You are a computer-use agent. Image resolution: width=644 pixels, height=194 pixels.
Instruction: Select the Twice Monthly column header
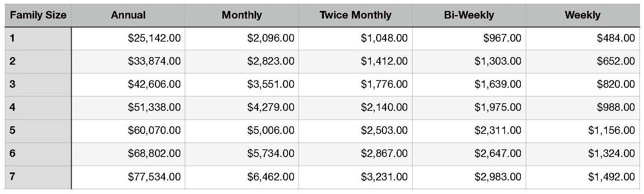[x=355, y=15]
